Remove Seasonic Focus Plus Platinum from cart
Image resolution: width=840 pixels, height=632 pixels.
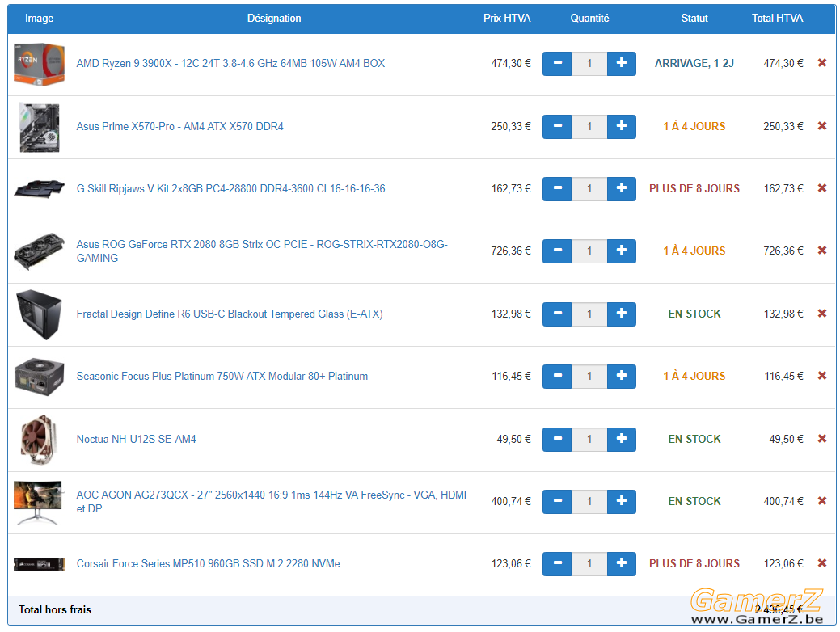(821, 376)
